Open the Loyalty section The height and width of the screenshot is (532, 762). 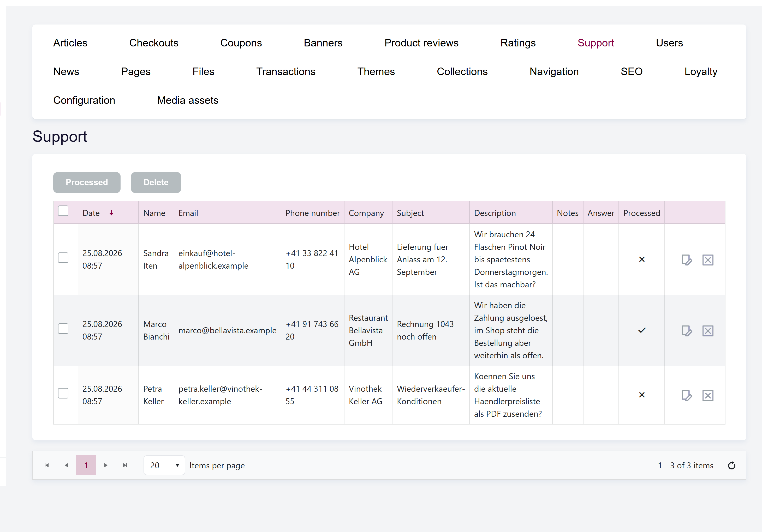click(x=701, y=72)
